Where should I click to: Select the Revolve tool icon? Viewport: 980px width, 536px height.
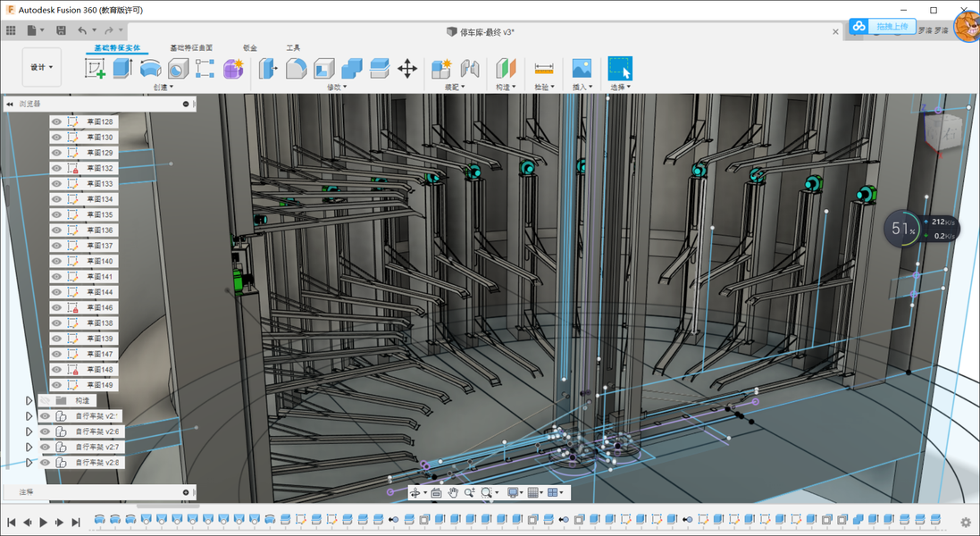point(150,69)
